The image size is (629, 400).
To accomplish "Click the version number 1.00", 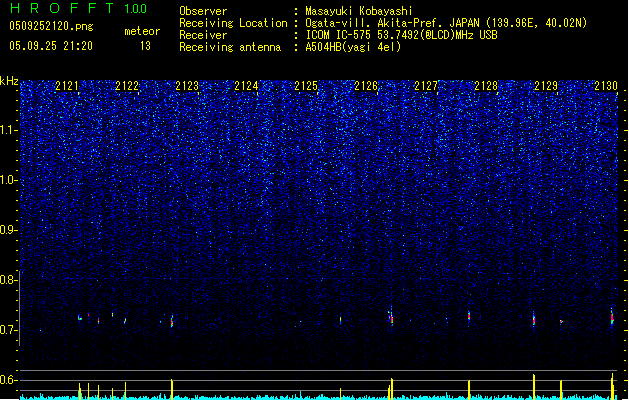I will pyautogui.click(x=136, y=9).
